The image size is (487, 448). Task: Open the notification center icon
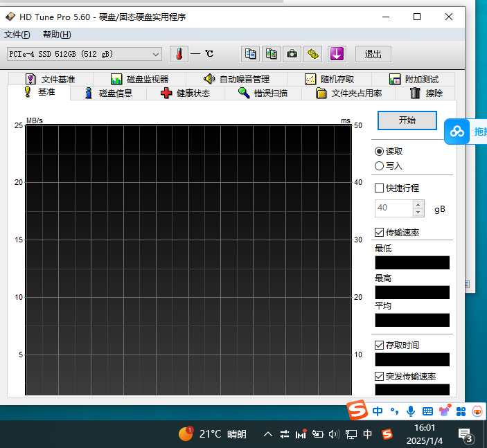[x=466, y=436]
